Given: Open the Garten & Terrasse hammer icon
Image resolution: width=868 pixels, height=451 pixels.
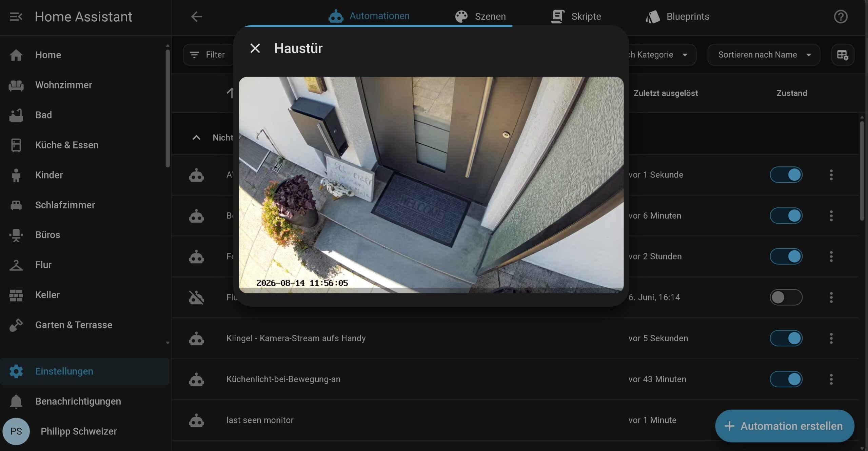Looking at the screenshot, I should coord(16,325).
